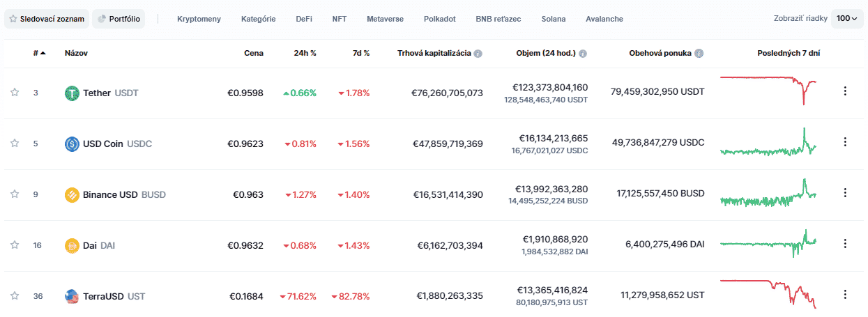Open three-dot options menu for Tether

click(845, 91)
